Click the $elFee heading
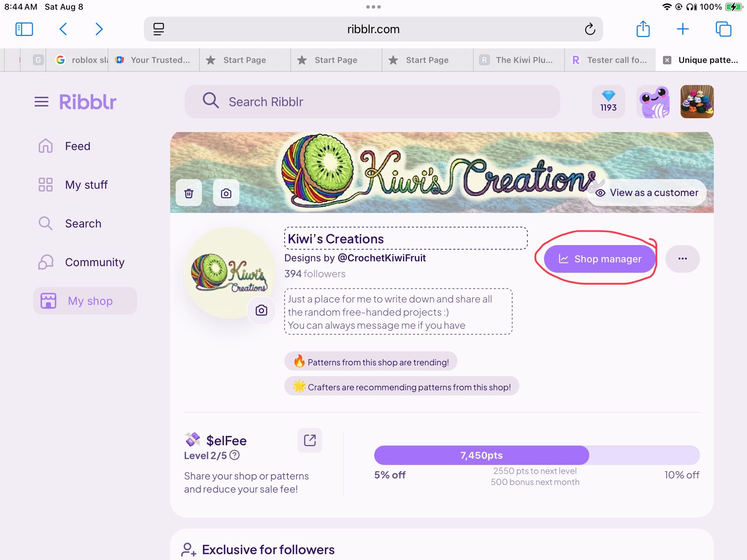This screenshot has height=560, width=747. click(x=226, y=440)
